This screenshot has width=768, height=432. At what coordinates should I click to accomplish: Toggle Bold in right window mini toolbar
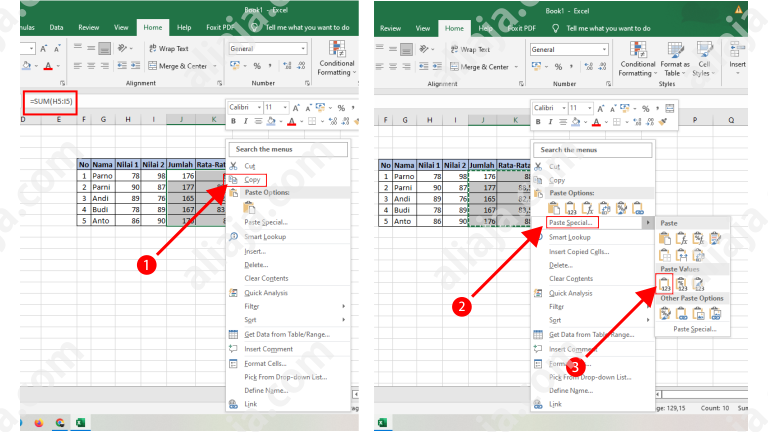(x=538, y=122)
